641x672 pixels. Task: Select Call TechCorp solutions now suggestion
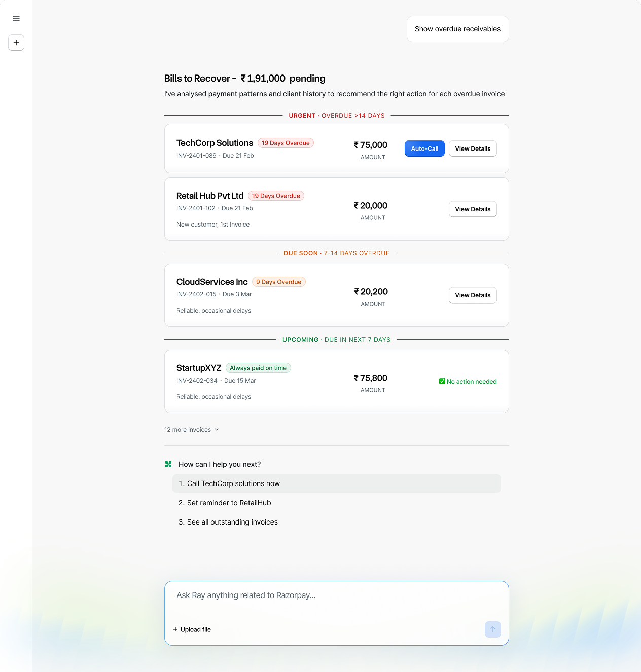(233, 483)
